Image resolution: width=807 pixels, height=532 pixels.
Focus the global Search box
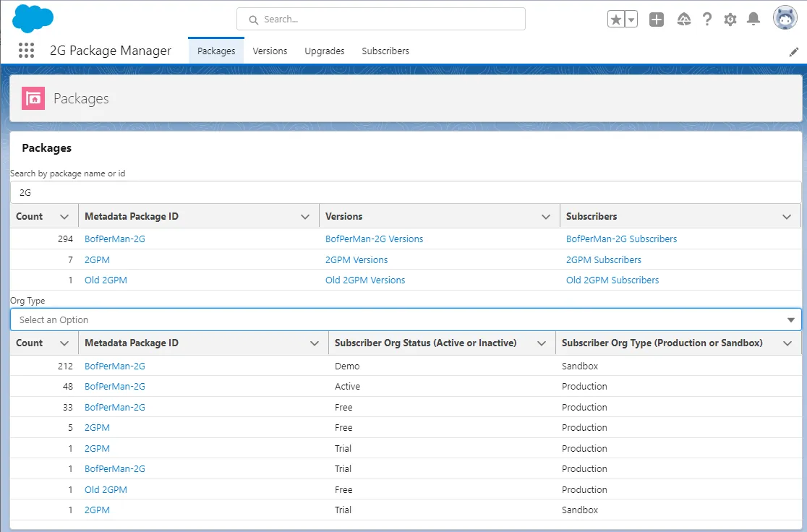(x=381, y=19)
